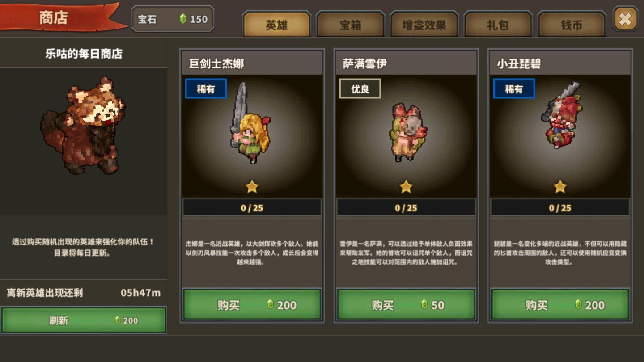Image resolution: width=644 pixels, height=362 pixels.
Task: Select the 礼包 tab
Action: [498, 25]
